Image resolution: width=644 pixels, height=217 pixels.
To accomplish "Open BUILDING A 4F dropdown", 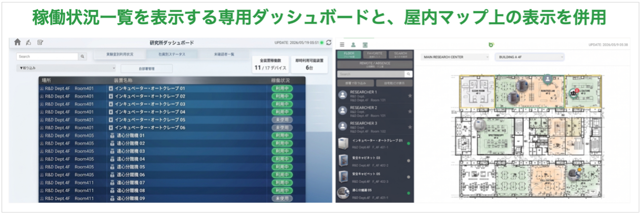I will [529, 57].
